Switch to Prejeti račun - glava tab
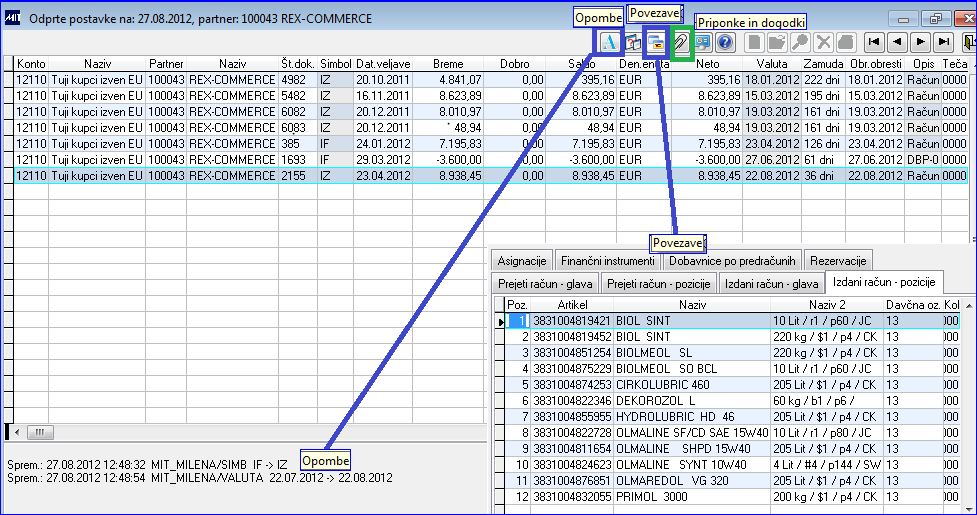The width and height of the screenshot is (977, 515). pos(546,283)
